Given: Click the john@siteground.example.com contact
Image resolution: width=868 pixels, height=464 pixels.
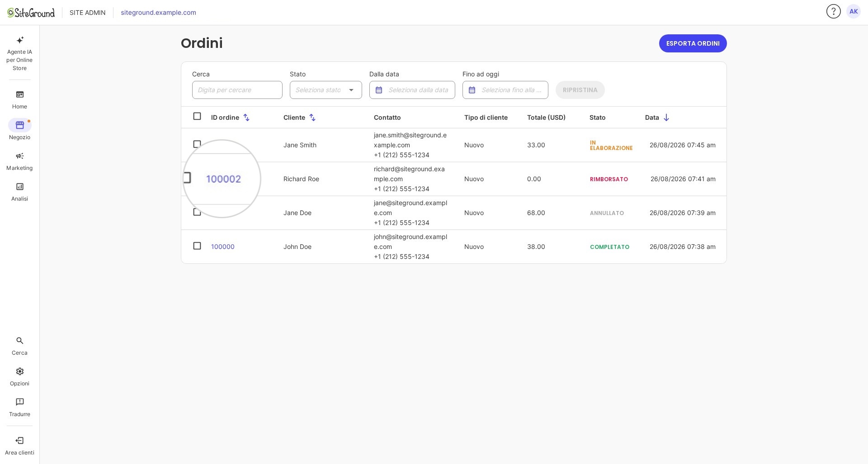Looking at the screenshot, I should coord(410,242).
